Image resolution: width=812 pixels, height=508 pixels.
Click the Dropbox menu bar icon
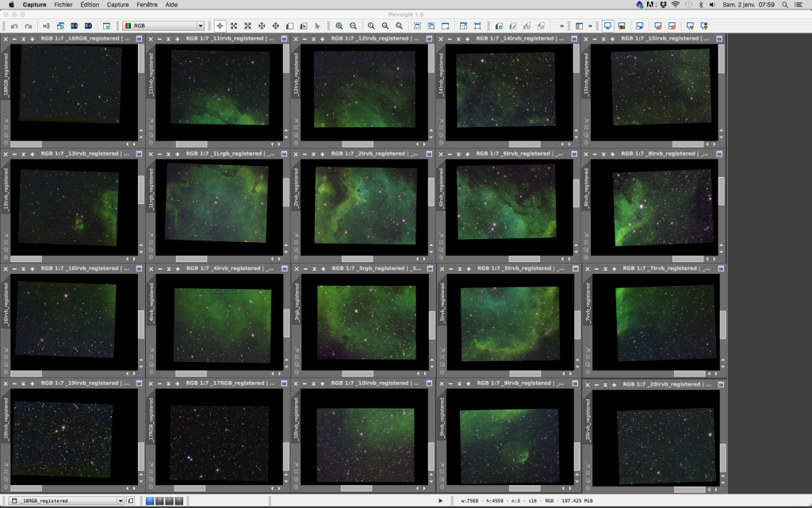coord(663,5)
